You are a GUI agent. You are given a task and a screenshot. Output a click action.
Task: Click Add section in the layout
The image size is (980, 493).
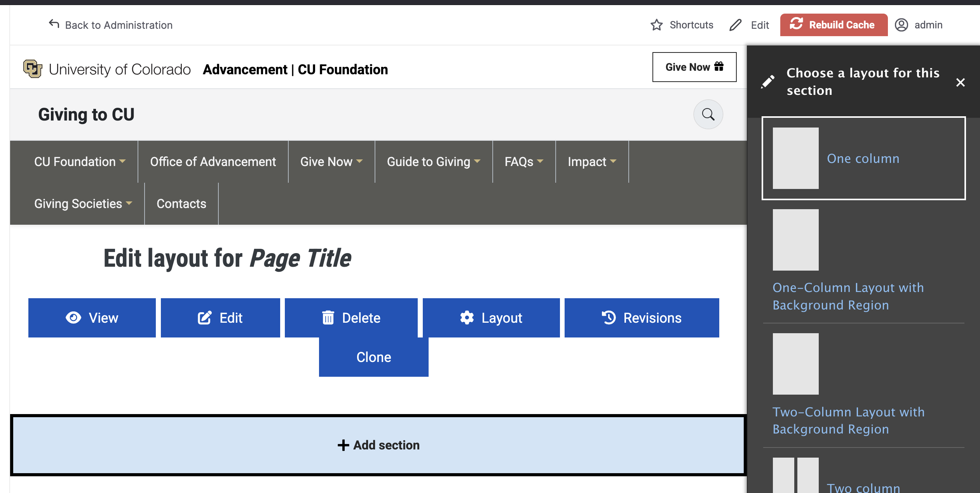click(x=378, y=445)
